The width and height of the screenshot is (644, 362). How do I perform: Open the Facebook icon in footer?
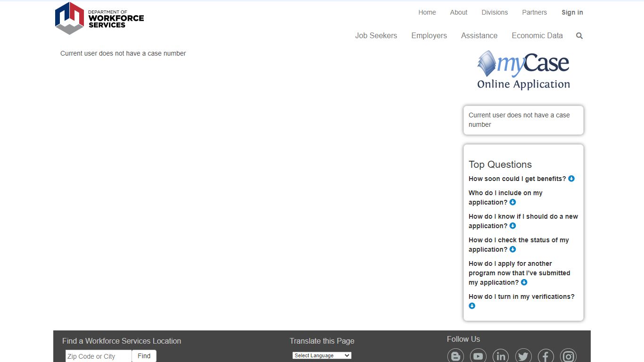546,356
